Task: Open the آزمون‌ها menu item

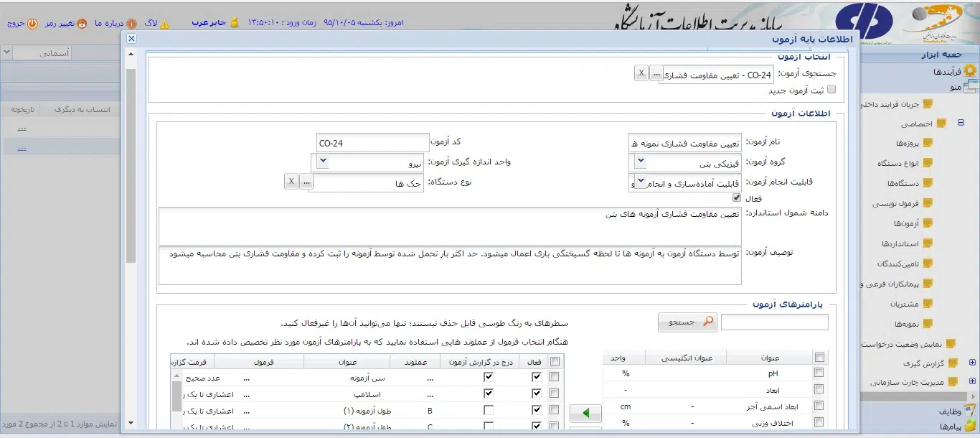Action: point(905,223)
